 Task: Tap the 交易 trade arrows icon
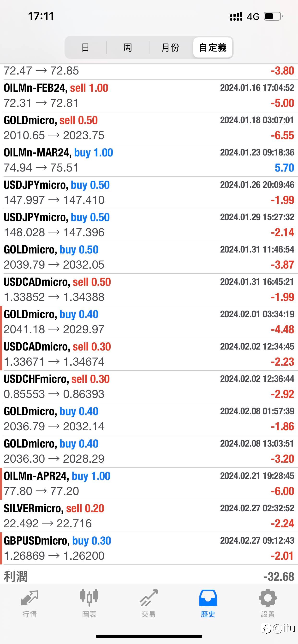tap(149, 598)
